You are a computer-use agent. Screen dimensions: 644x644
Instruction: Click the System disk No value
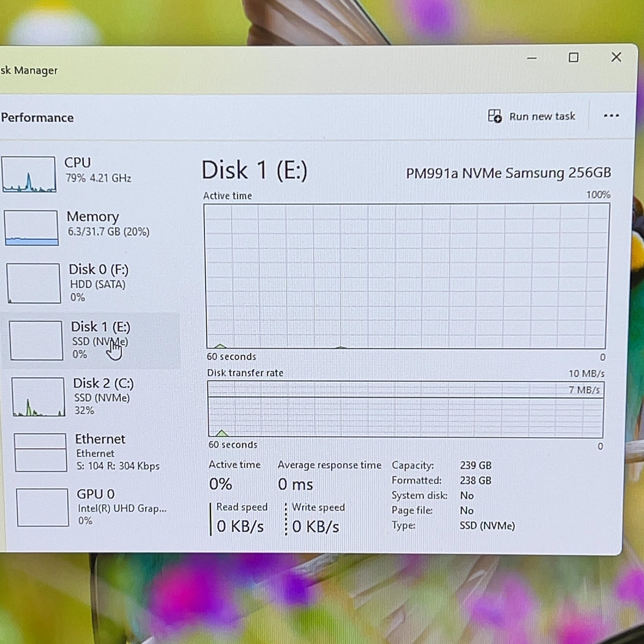pos(467,495)
